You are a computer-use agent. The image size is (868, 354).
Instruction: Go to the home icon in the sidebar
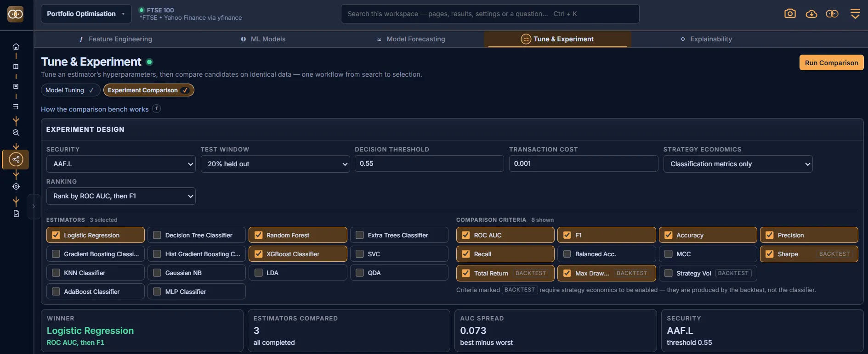[16, 46]
